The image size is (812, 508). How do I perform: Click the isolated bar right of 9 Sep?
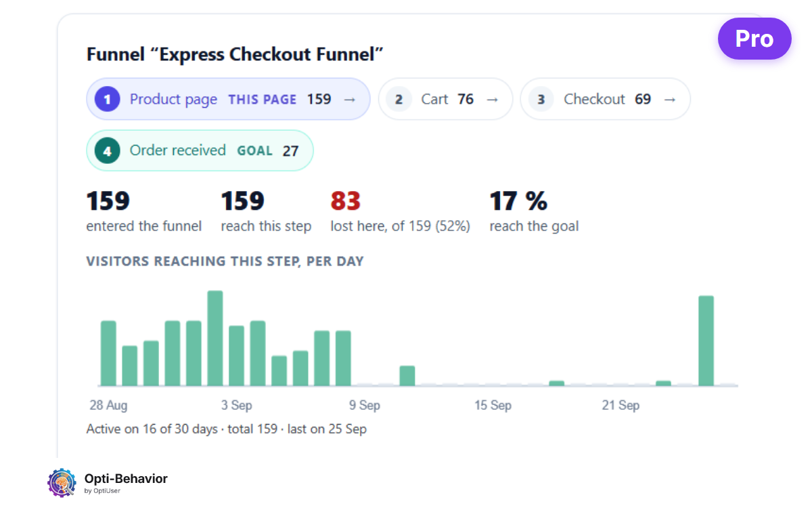[x=407, y=376]
